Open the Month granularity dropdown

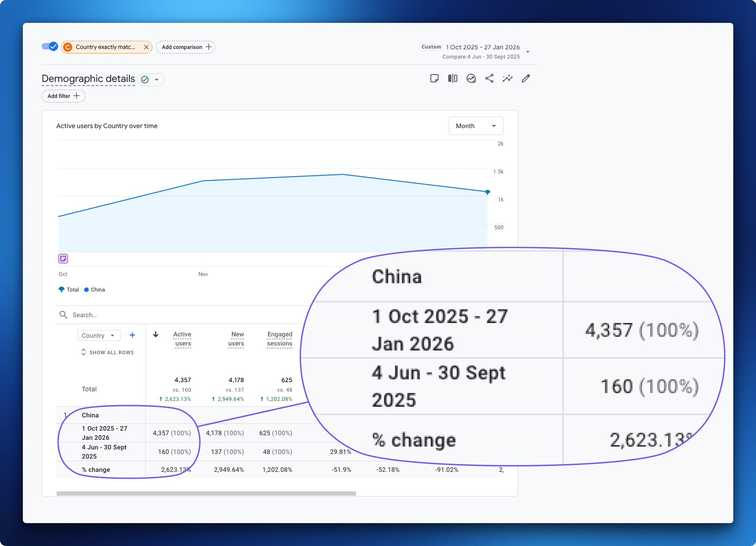click(476, 125)
